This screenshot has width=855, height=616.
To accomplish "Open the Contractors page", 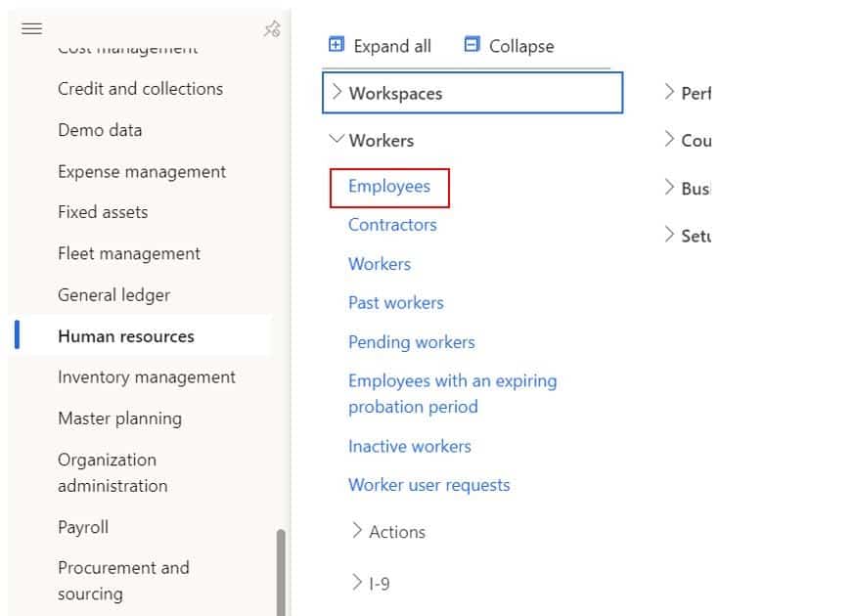I will [392, 225].
